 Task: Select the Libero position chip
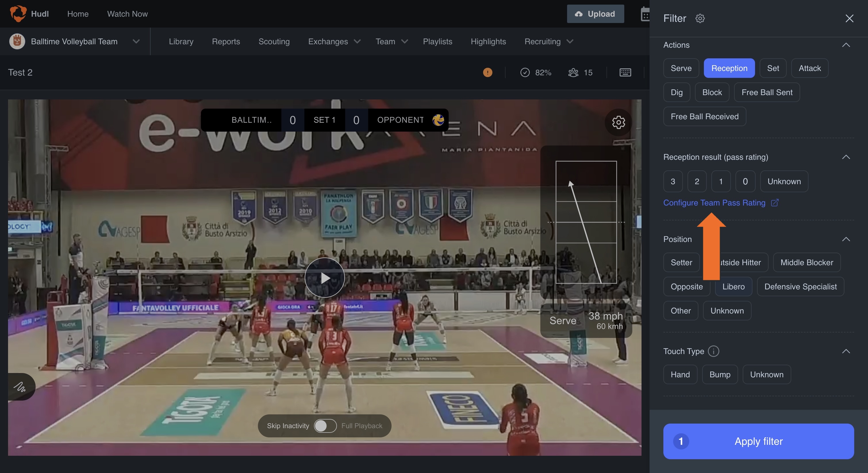[x=733, y=287]
